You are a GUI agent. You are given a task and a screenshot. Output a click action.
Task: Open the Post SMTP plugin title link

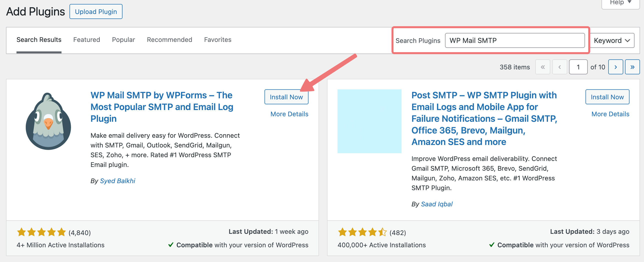click(x=484, y=119)
